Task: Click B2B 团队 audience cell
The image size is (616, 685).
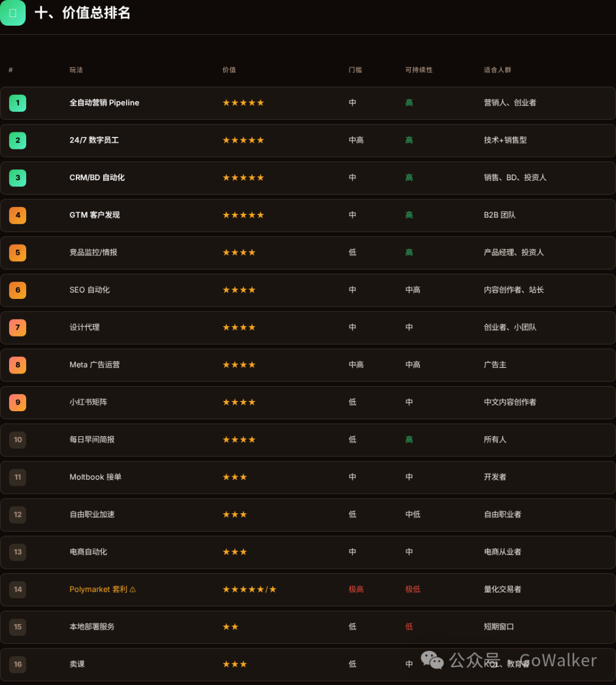Action: [x=500, y=215]
